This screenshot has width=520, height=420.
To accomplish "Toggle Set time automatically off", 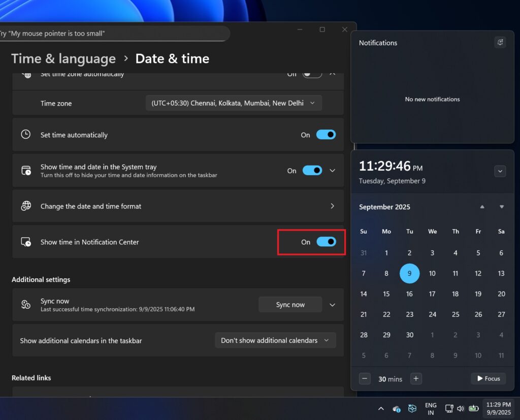I will pyautogui.click(x=326, y=135).
